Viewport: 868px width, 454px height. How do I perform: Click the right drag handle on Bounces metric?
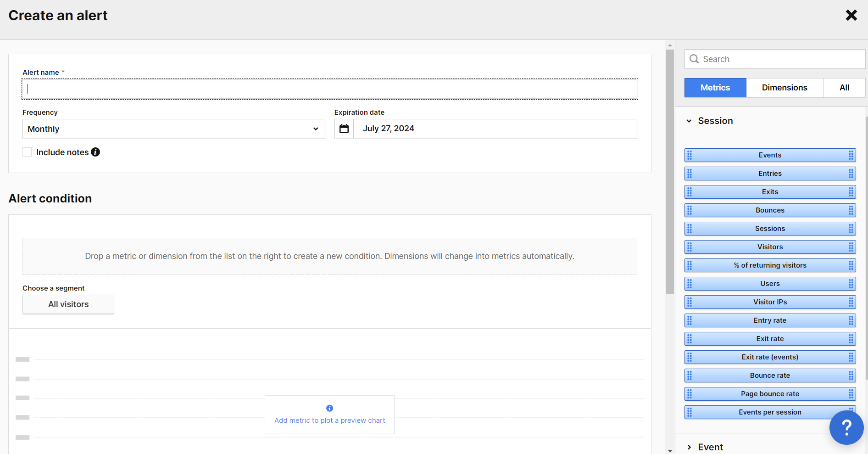pos(851,210)
